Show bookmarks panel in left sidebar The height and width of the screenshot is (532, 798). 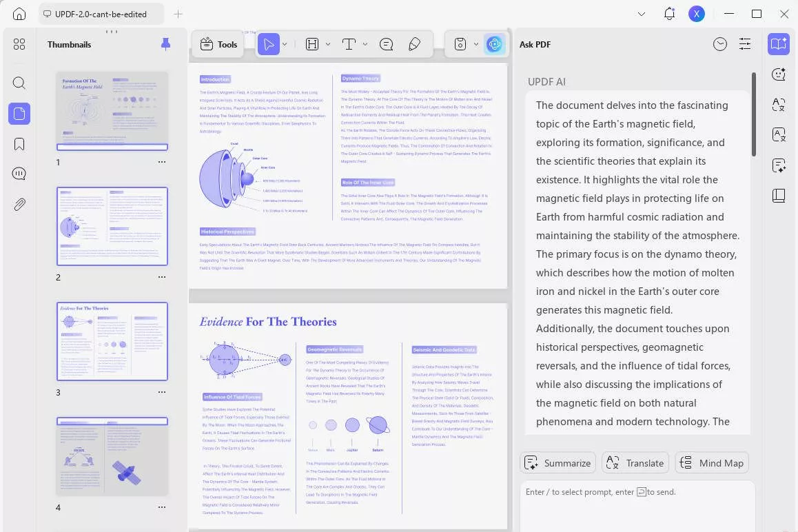[19, 144]
